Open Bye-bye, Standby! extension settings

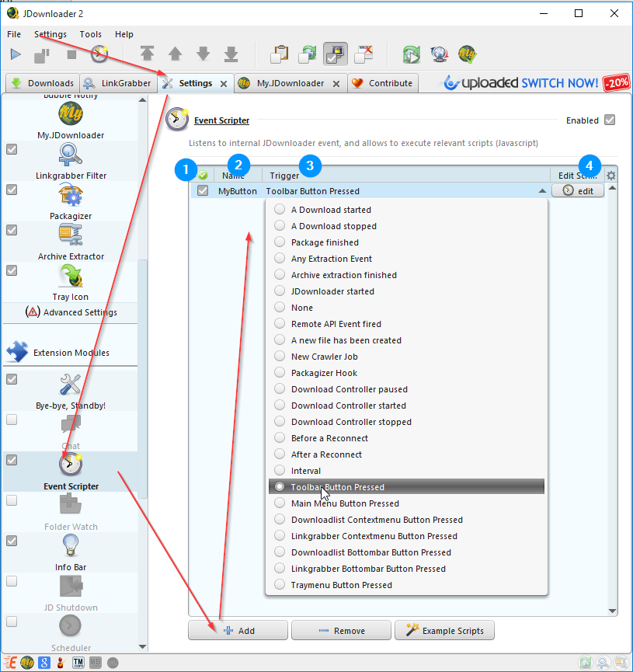(x=70, y=392)
